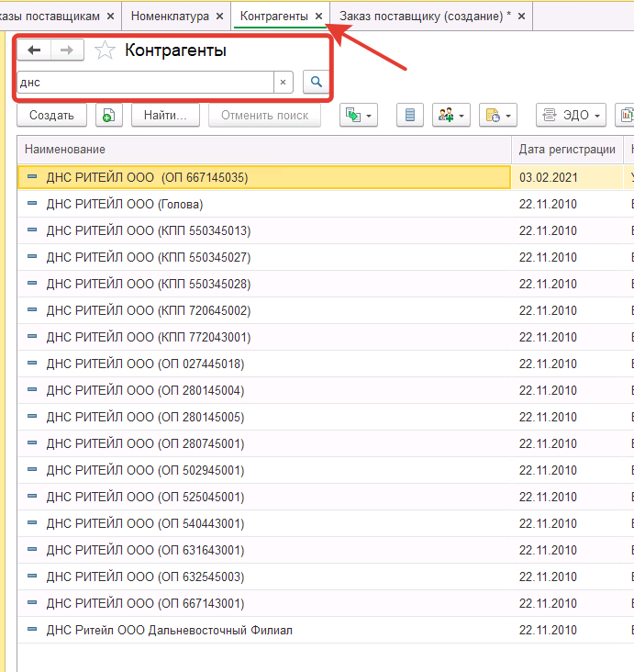The height and width of the screenshot is (672, 634).
Task: Open the ЭДО dropdown menu
Action: coord(571,116)
